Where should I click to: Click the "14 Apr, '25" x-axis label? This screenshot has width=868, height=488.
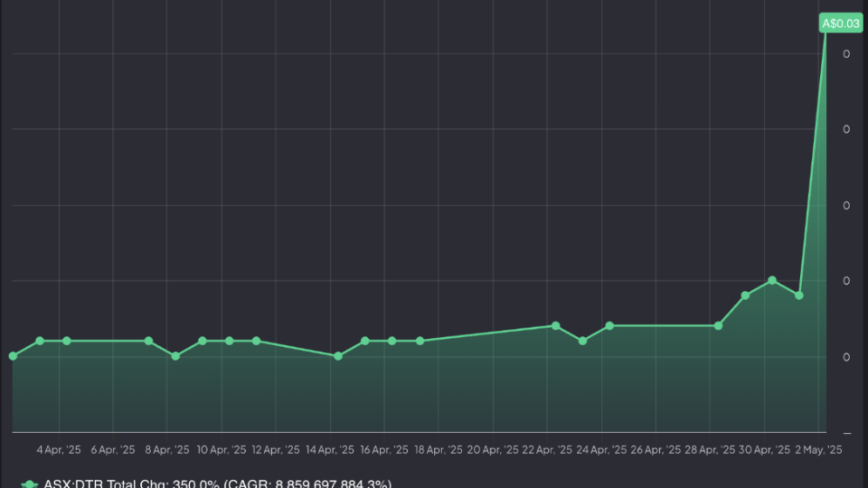[330, 449]
